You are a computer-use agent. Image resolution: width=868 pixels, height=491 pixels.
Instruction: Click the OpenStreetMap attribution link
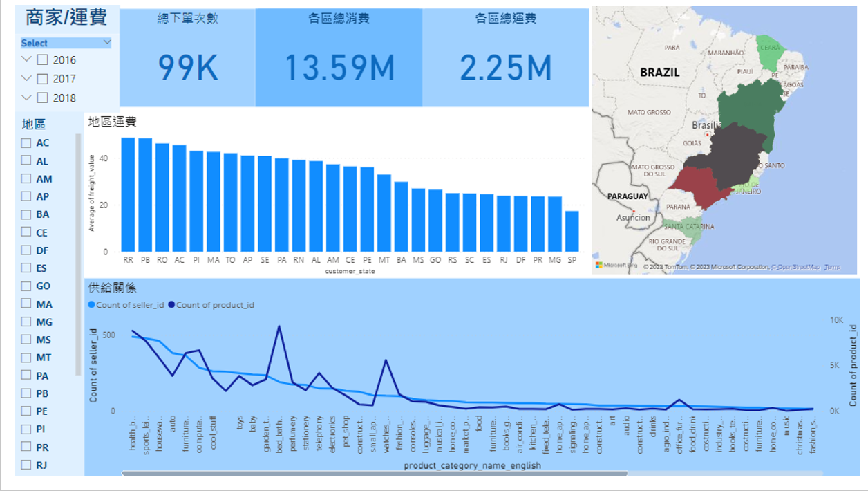tap(795, 266)
